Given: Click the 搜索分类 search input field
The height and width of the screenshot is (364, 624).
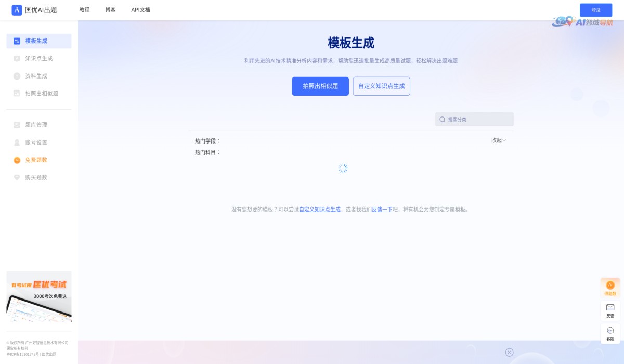Looking at the screenshot, I should point(473,119).
